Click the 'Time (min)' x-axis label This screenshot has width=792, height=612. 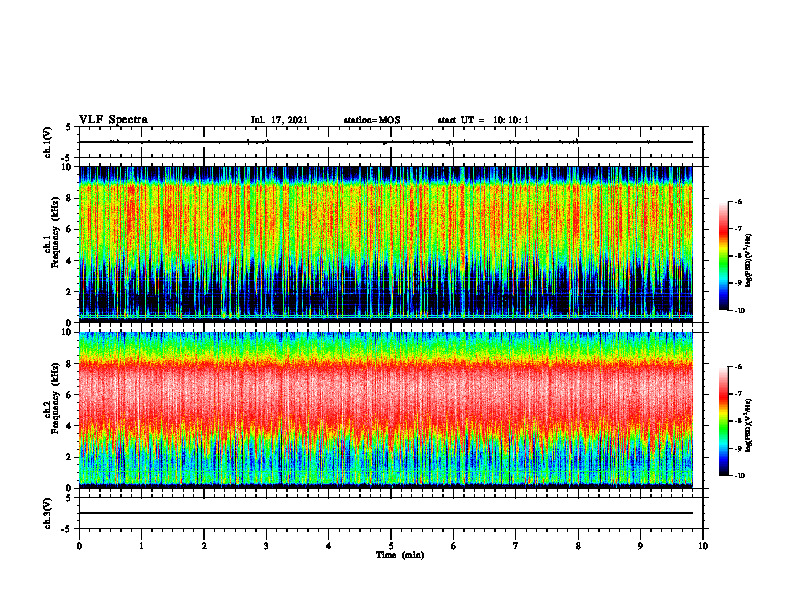click(x=400, y=555)
